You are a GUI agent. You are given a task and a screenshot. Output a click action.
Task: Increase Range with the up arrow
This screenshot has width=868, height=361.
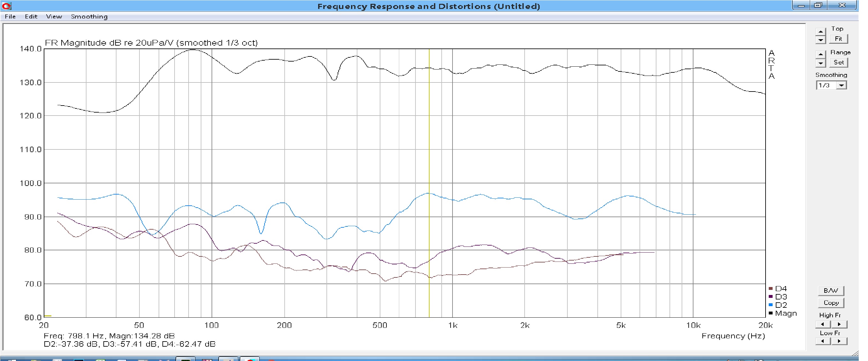point(820,55)
